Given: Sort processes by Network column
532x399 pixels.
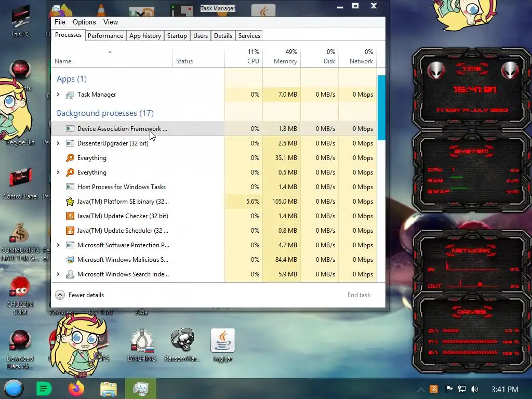Looking at the screenshot, I should (357, 57).
